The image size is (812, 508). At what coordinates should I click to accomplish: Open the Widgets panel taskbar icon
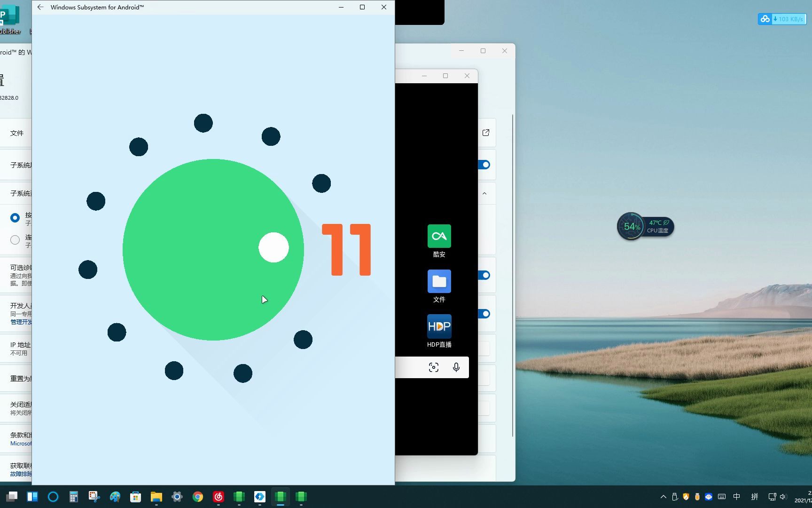(32, 497)
